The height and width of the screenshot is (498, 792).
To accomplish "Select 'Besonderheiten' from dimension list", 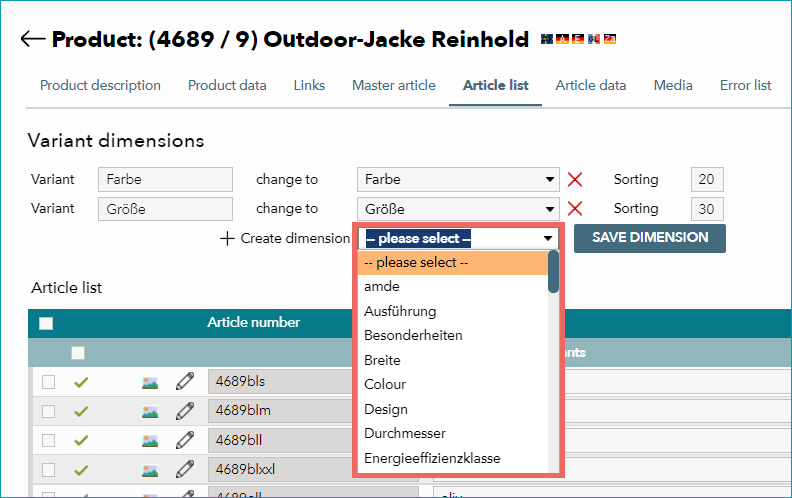I will coord(453,335).
